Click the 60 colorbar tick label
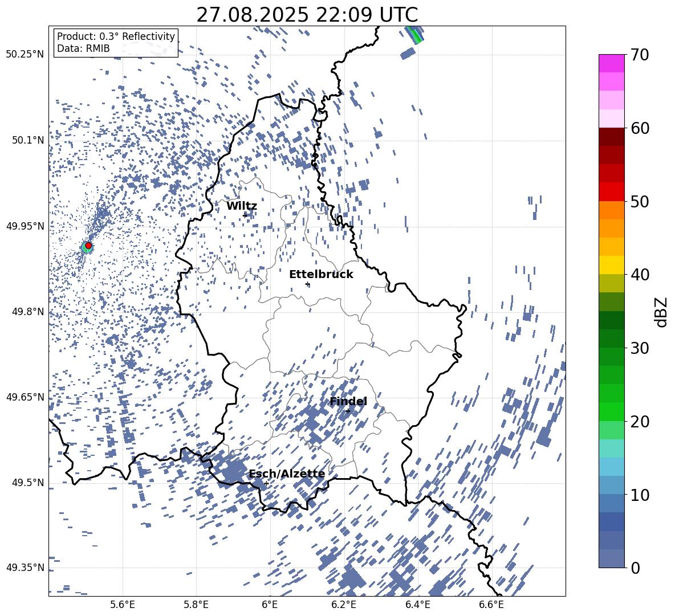 640,128
